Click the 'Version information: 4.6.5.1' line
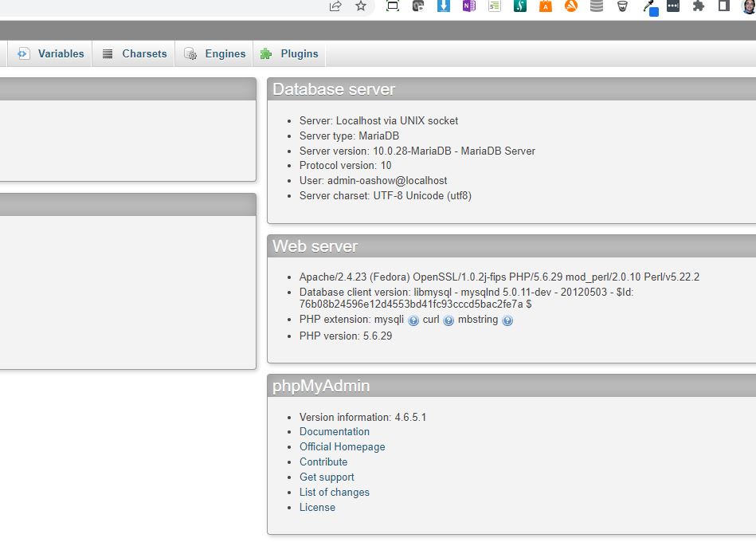756x546 pixels. click(x=362, y=417)
